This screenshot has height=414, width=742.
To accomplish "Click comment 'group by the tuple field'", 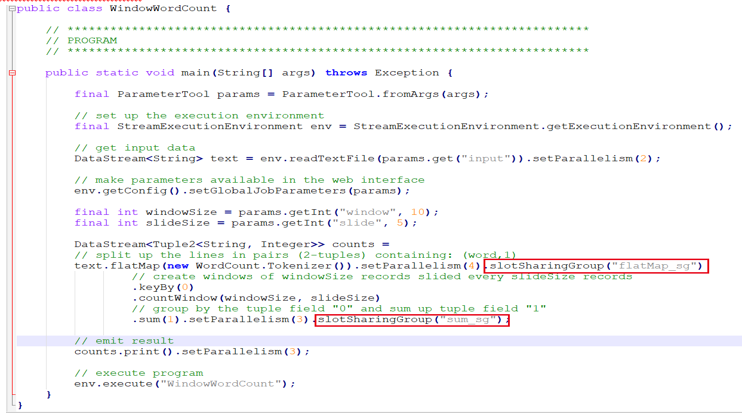I will [x=339, y=309].
